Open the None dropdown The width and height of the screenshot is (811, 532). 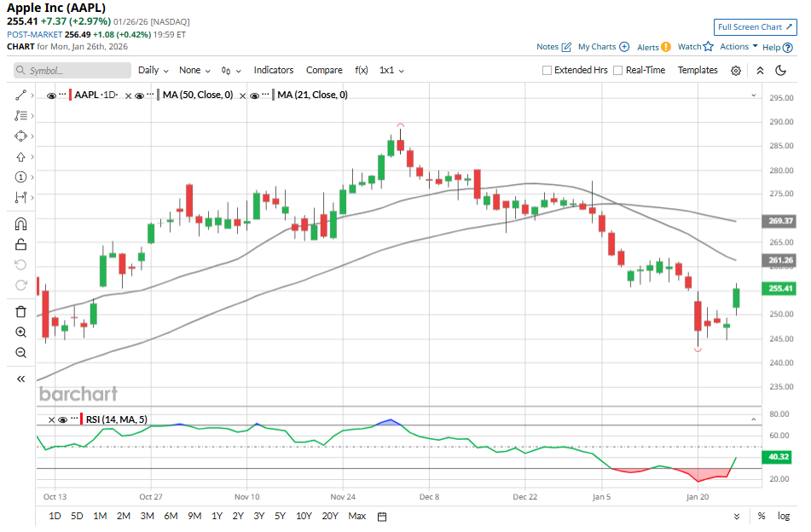tap(194, 70)
